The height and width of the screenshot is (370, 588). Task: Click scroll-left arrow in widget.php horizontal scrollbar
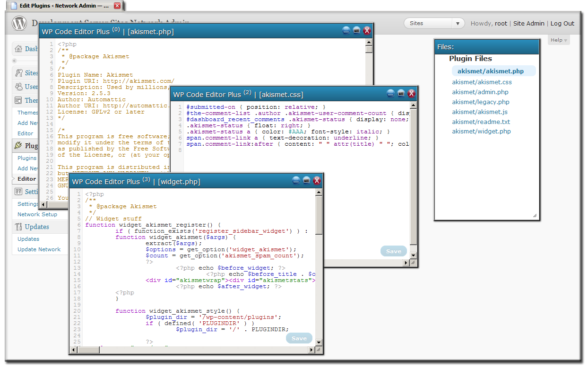[73, 350]
